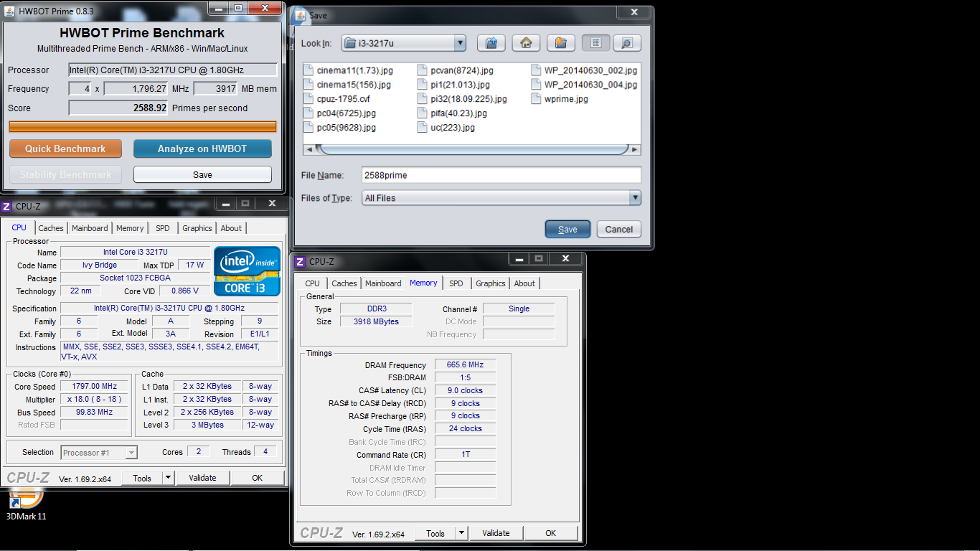
Task: Select file WP_20140630_002.jpg
Action: pos(585,70)
